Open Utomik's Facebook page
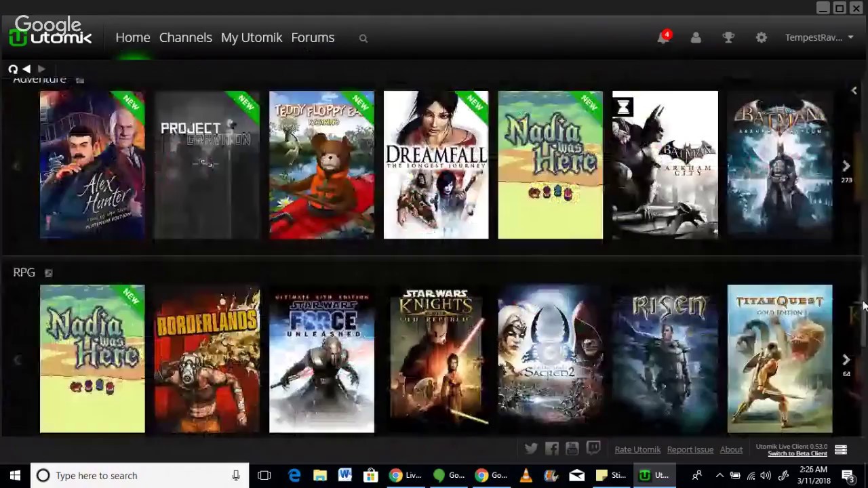 pos(552,449)
